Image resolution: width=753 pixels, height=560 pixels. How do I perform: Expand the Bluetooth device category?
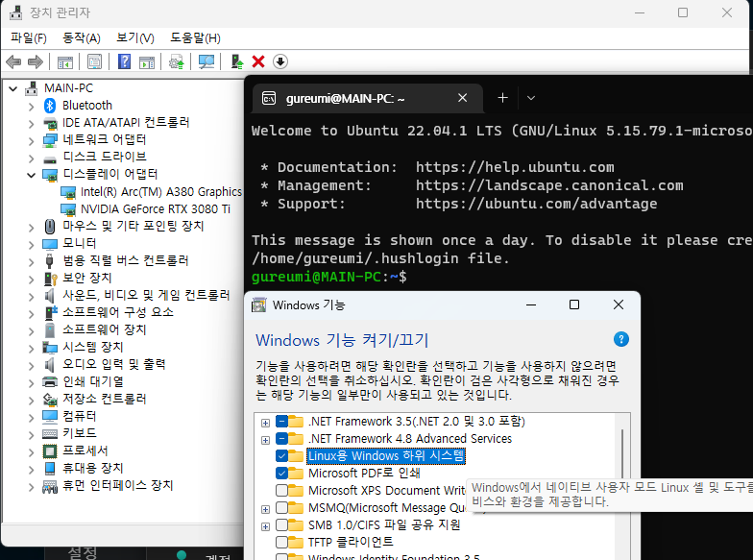tap(31, 106)
